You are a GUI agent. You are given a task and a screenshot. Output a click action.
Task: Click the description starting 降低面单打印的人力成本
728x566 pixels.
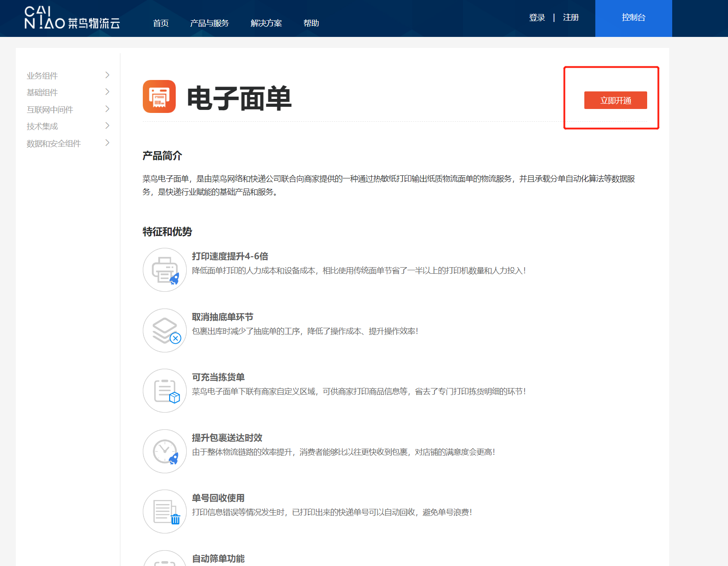pyautogui.click(x=359, y=270)
